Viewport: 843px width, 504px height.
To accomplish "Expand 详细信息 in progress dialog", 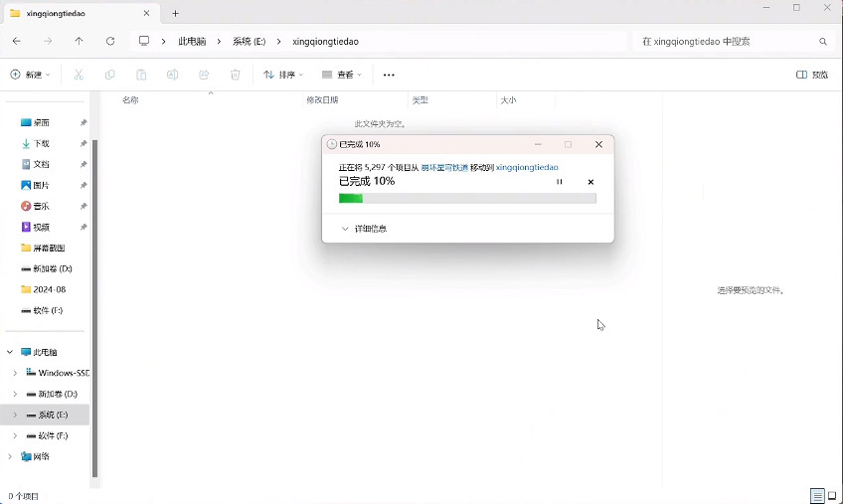I will tap(364, 229).
